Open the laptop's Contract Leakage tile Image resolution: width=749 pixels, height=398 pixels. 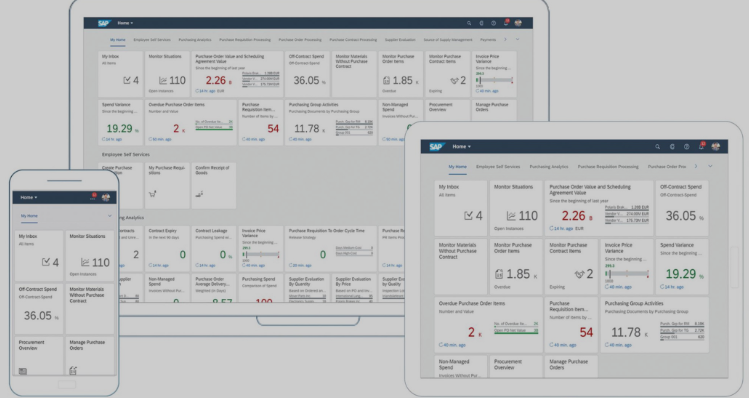tap(214, 248)
